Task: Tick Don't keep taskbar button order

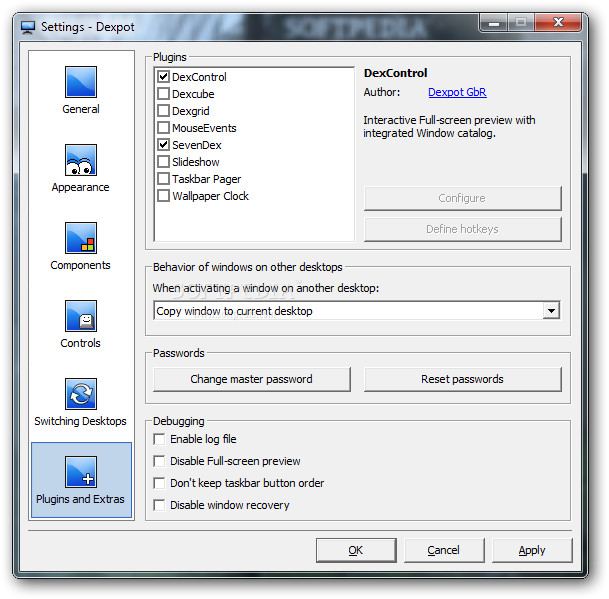Action: (x=159, y=483)
